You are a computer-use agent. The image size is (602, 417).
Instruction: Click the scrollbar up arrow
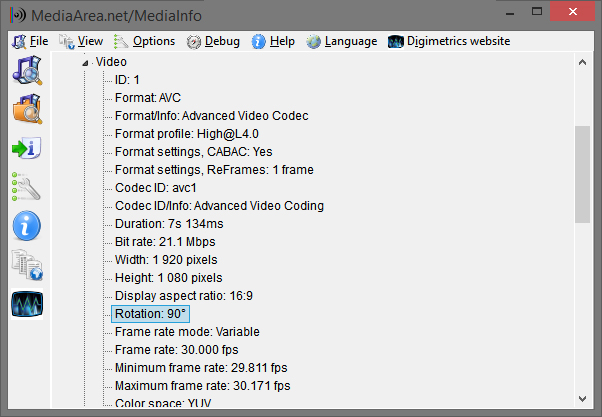click(582, 62)
